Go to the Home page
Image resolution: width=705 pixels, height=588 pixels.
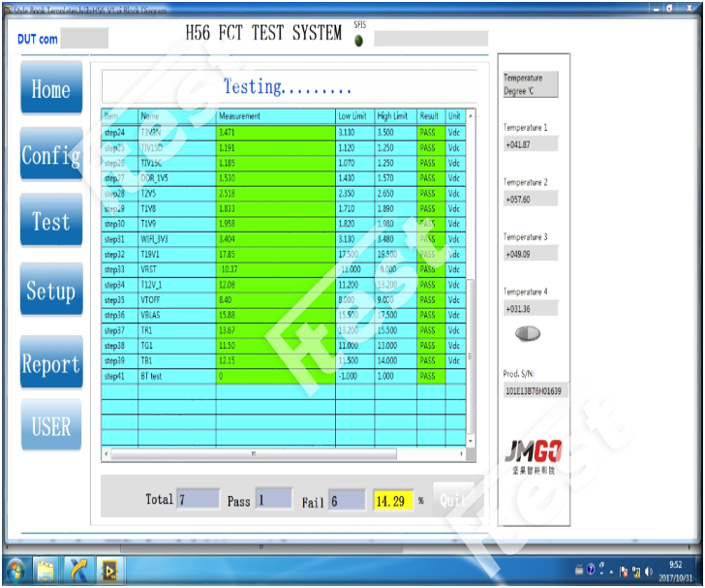(x=50, y=90)
